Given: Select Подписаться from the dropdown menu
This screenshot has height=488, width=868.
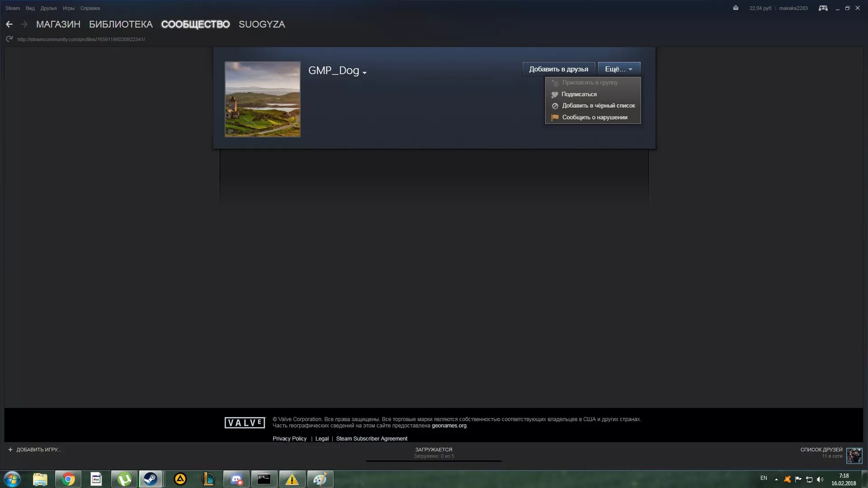Looking at the screenshot, I should point(579,94).
